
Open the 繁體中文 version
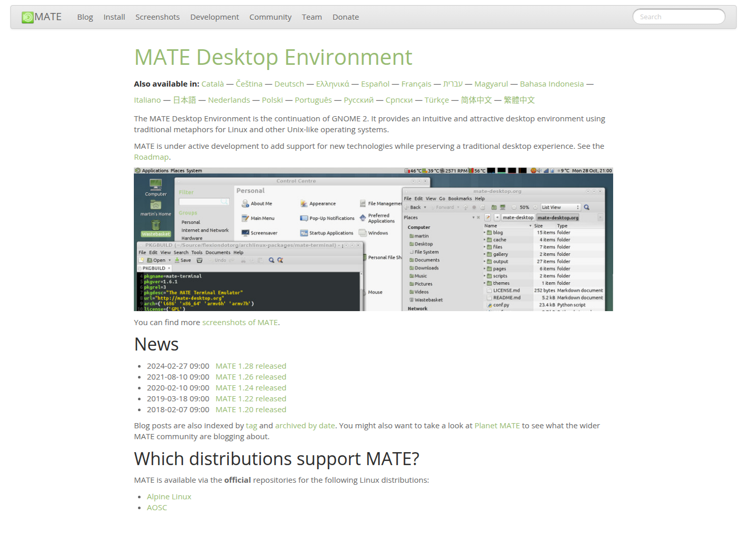pos(519,100)
